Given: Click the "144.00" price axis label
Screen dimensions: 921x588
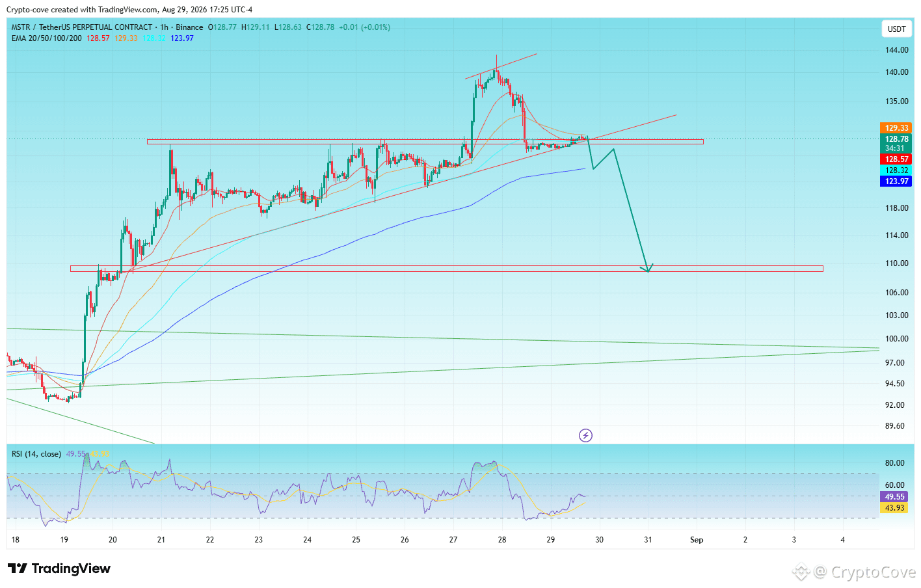Looking at the screenshot, I should 897,50.
